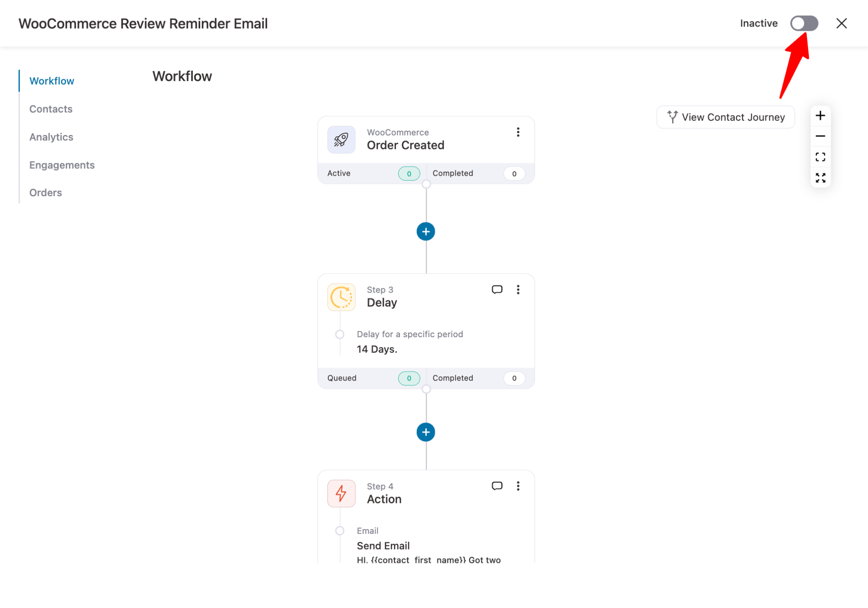868x608 pixels.
Task: Click the View Contact Journey button
Action: [726, 117]
